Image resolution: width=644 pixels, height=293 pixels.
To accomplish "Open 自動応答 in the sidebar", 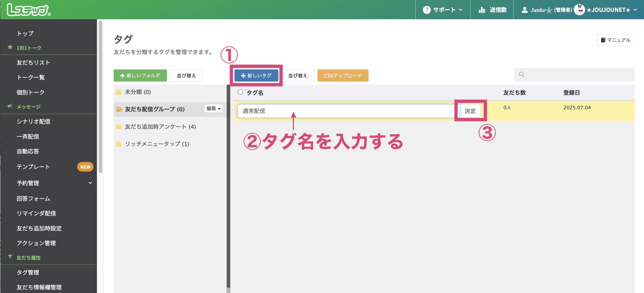I will [28, 151].
